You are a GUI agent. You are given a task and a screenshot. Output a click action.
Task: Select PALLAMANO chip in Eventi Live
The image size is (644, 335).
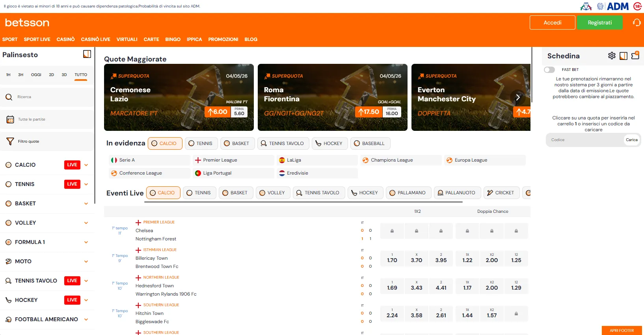pyautogui.click(x=408, y=193)
